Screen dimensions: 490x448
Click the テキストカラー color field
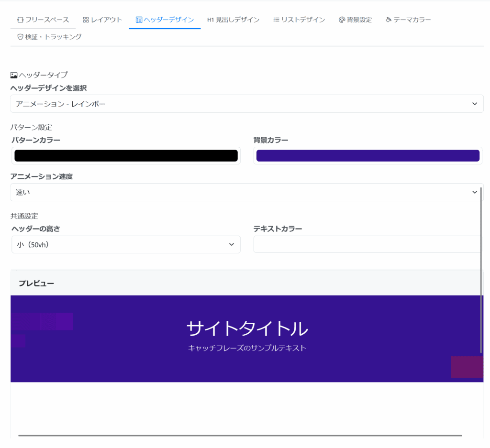[368, 244]
